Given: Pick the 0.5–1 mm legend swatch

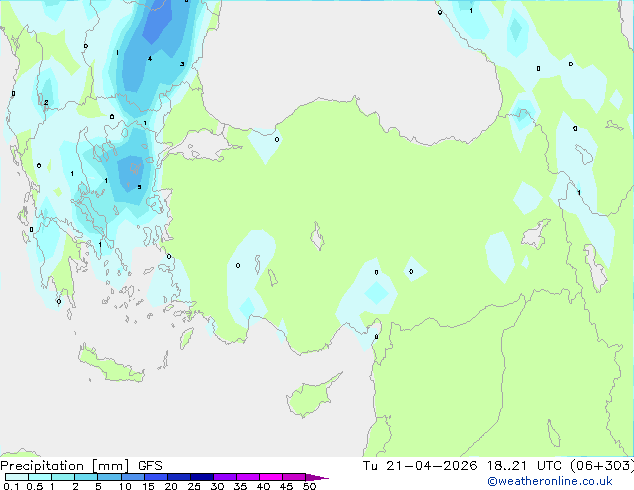Looking at the screenshot, I should [40, 477].
